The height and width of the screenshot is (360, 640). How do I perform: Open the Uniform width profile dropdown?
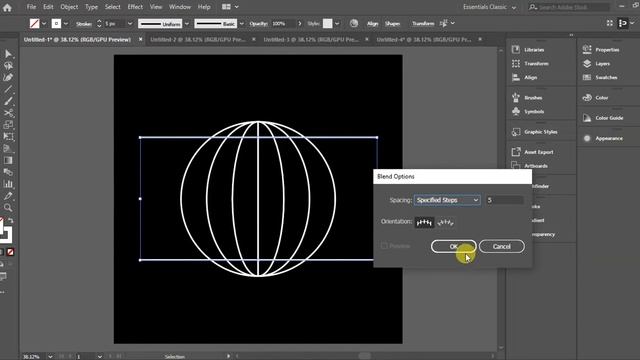point(187,24)
